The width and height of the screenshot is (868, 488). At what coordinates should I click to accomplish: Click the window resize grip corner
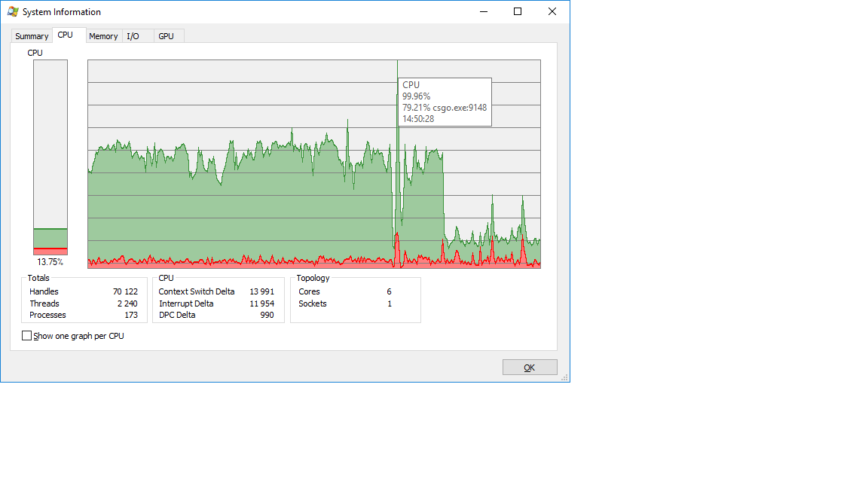[564, 377]
